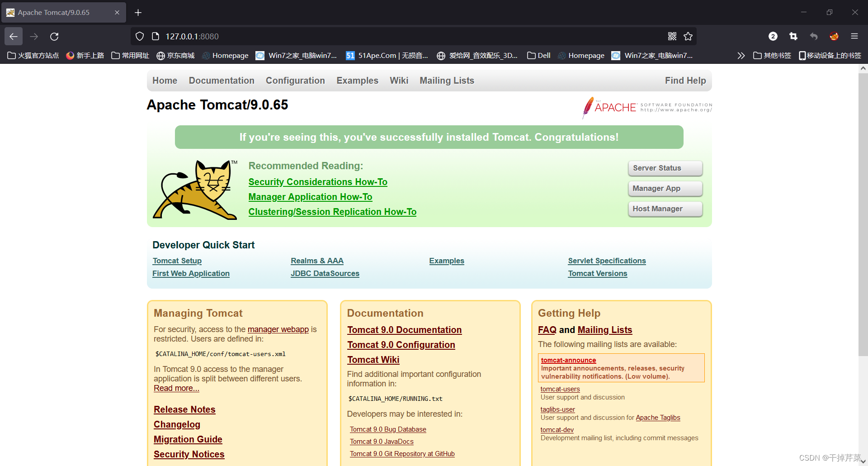Open Documentation in the nav bar
868x466 pixels.
click(x=222, y=81)
